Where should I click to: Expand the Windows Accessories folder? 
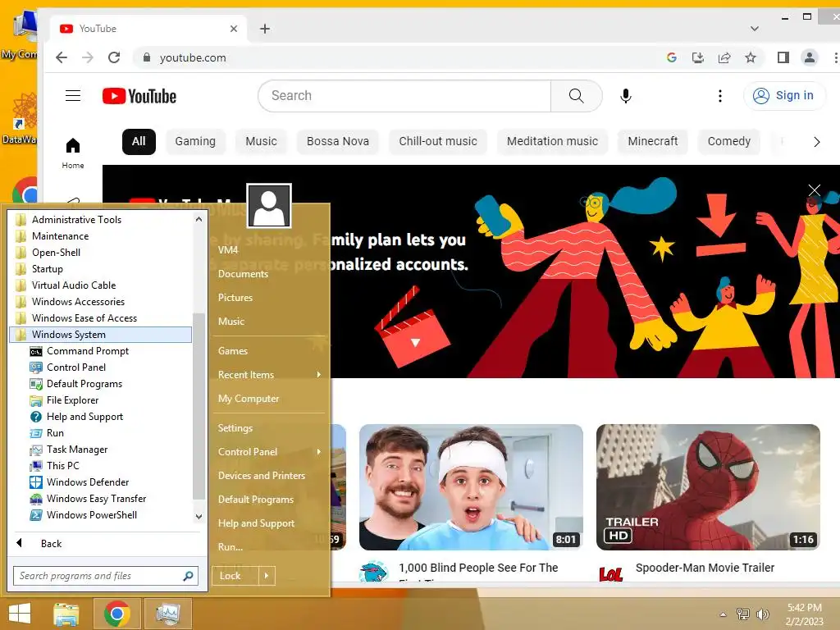point(78,302)
